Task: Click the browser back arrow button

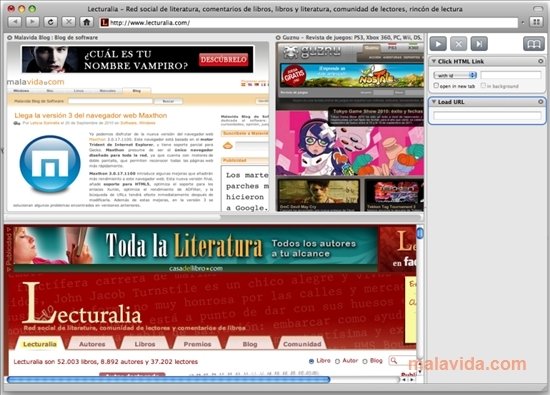Action: [x=15, y=22]
